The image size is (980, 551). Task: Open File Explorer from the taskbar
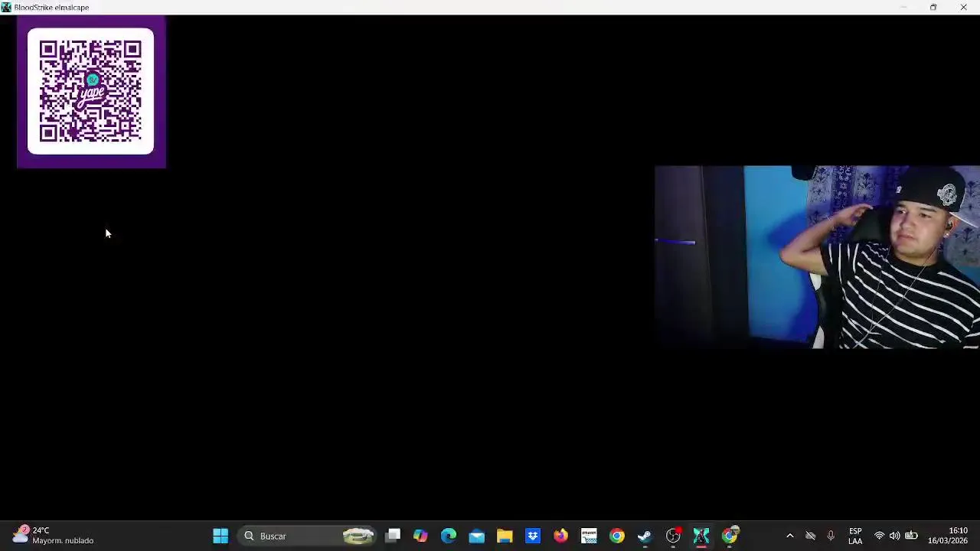505,536
